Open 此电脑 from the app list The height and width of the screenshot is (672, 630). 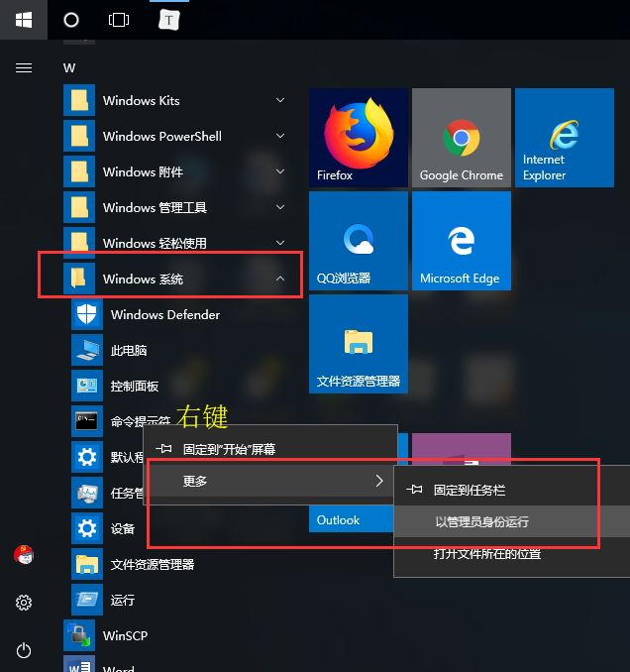[129, 351]
